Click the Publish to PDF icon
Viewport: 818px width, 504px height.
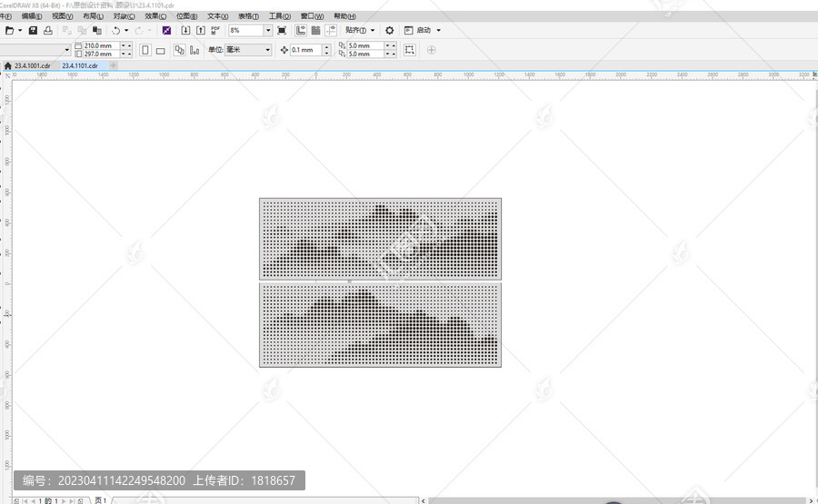click(x=215, y=31)
